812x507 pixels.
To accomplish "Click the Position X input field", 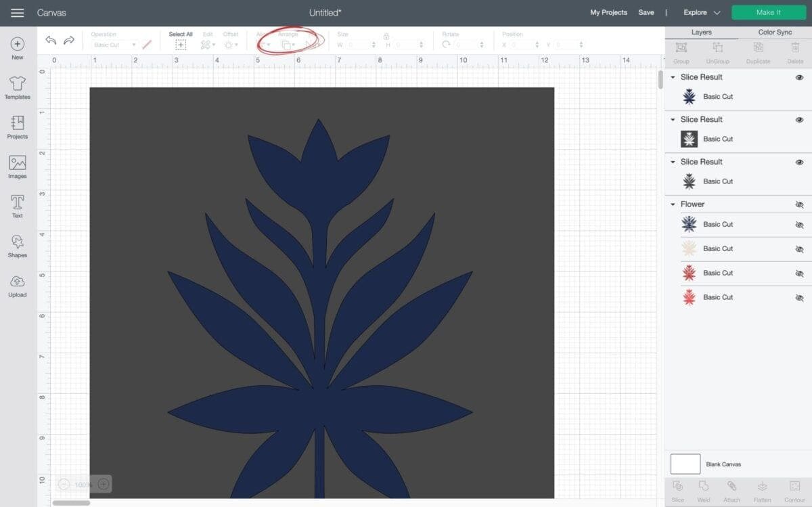I will [x=526, y=45].
